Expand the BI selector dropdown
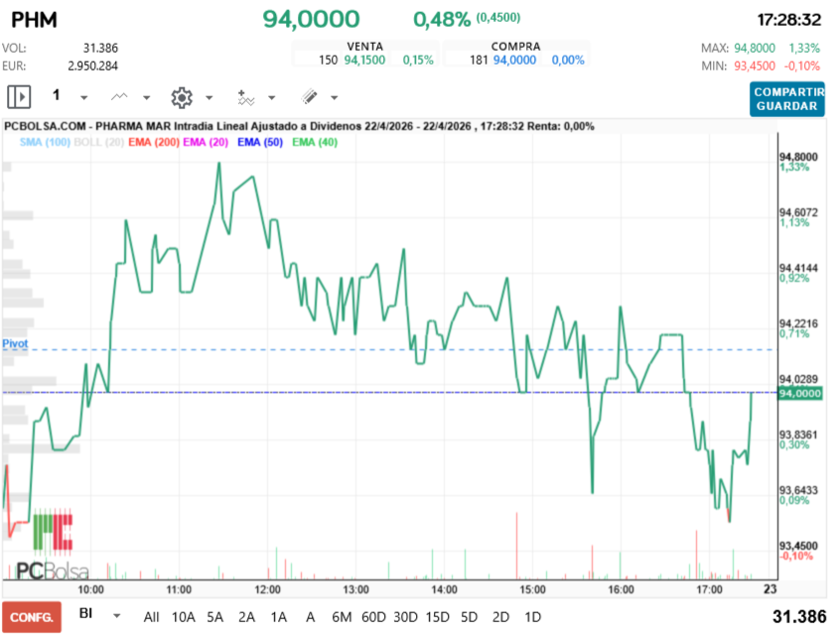 point(116,616)
